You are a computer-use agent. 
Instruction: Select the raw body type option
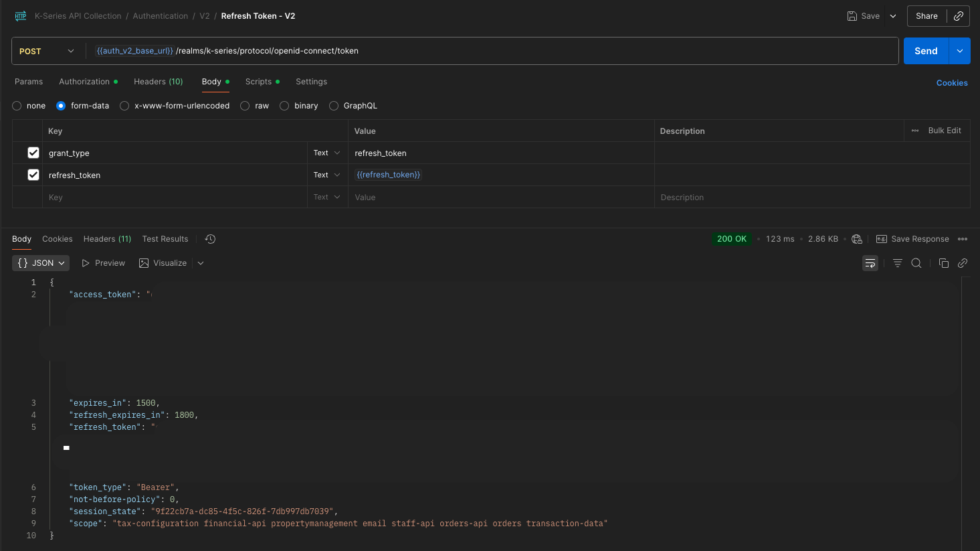tap(245, 106)
